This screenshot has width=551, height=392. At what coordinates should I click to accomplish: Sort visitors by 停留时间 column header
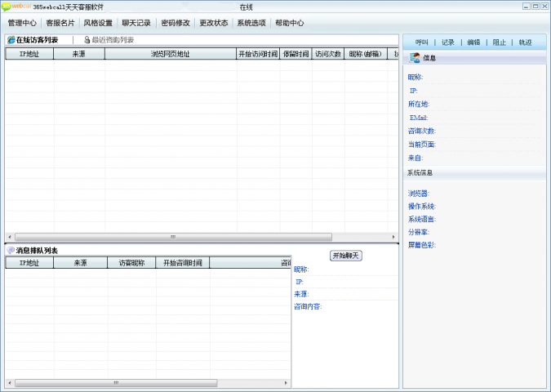(x=295, y=54)
